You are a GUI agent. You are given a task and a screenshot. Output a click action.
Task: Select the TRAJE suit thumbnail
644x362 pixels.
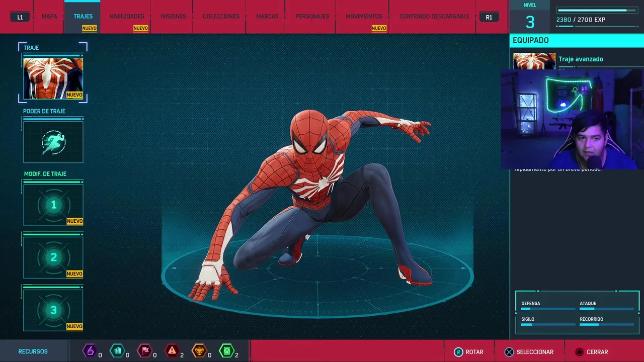(x=53, y=78)
